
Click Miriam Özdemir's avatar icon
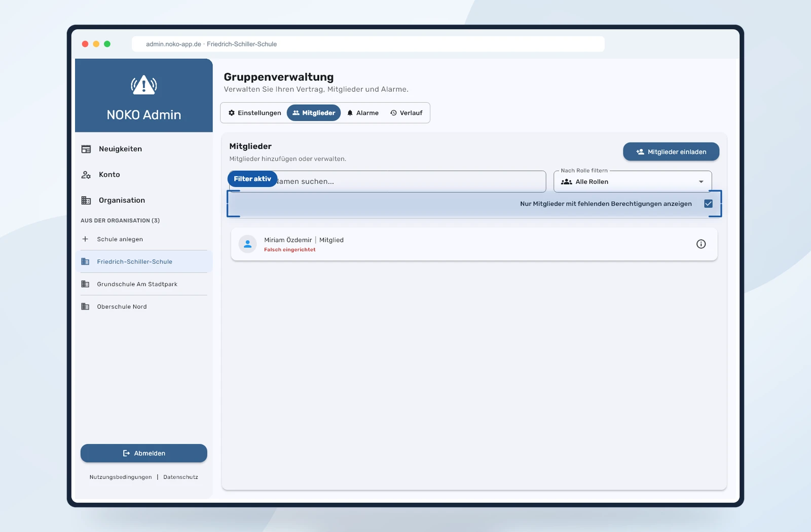coord(247,244)
